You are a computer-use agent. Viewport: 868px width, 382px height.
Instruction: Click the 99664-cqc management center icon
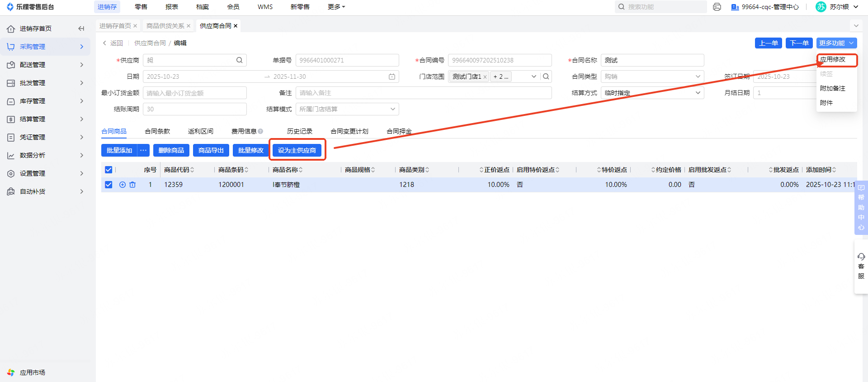pyautogui.click(x=735, y=7)
